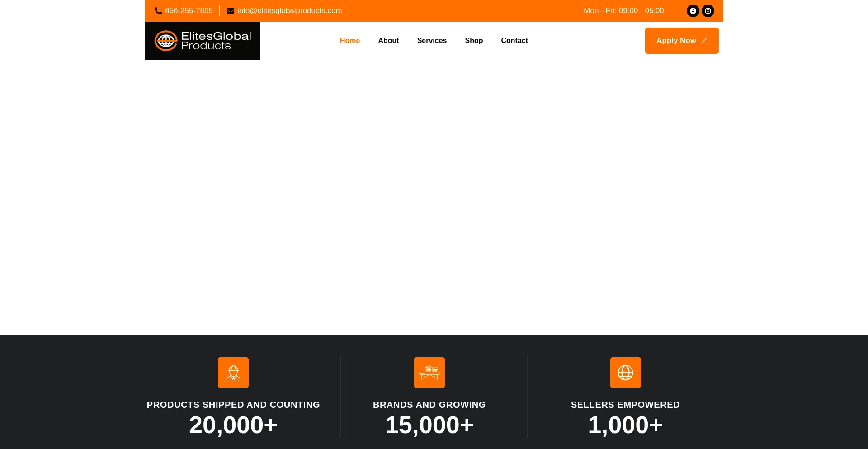Select Contact in the navigation
The width and height of the screenshot is (868, 449).
514,41
